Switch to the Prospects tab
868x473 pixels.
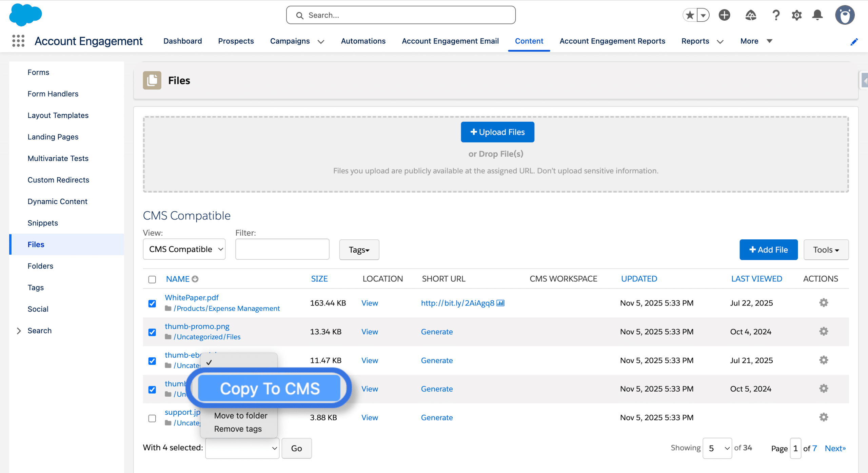(236, 41)
